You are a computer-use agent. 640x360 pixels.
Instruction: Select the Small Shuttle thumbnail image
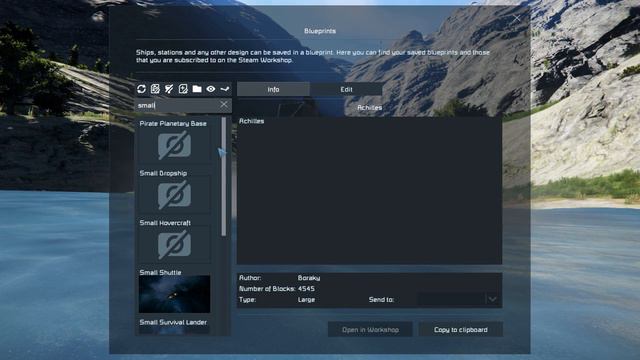point(174,294)
